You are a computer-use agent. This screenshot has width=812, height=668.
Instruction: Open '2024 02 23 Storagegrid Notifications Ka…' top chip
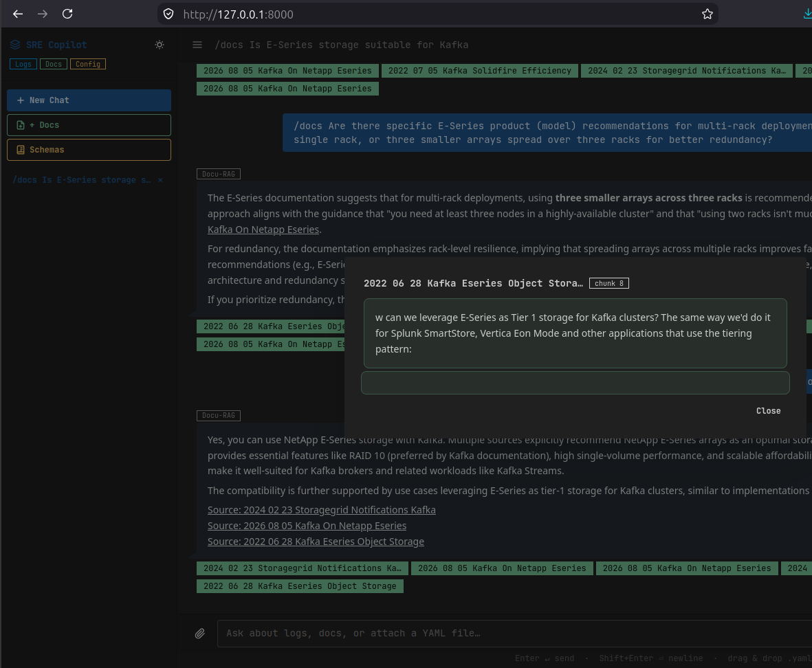pos(687,71)
